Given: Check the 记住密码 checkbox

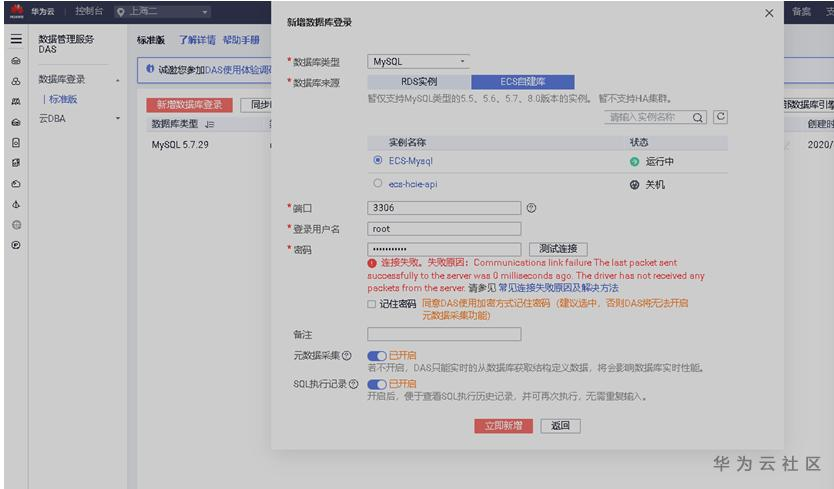Looking at the screenshot, I should [x=371, y=304].
